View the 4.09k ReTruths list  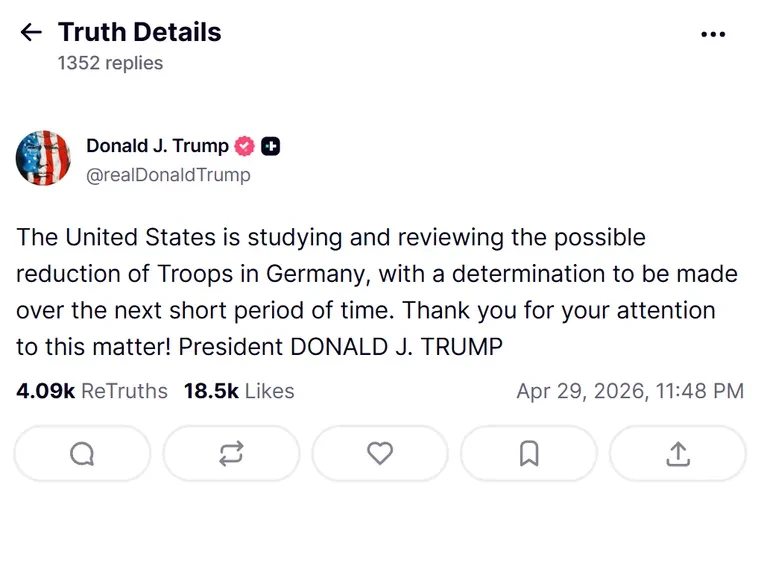click(x=92, y=391)
